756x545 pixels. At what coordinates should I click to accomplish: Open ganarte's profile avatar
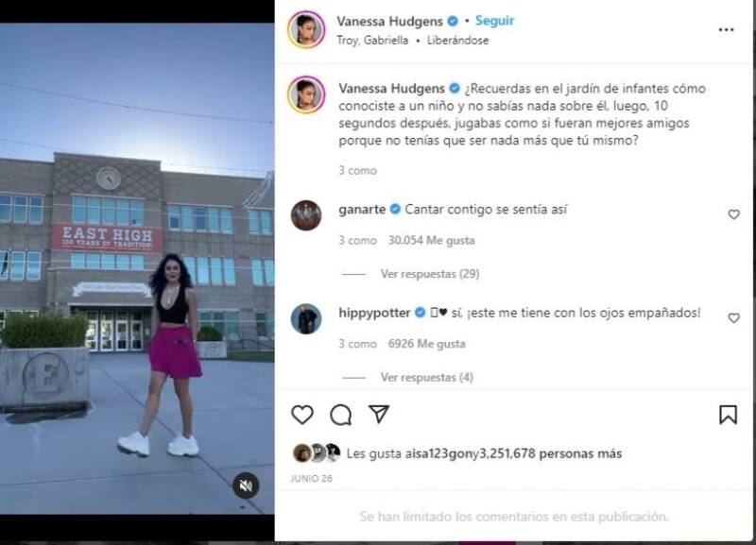tap(306, 215)
